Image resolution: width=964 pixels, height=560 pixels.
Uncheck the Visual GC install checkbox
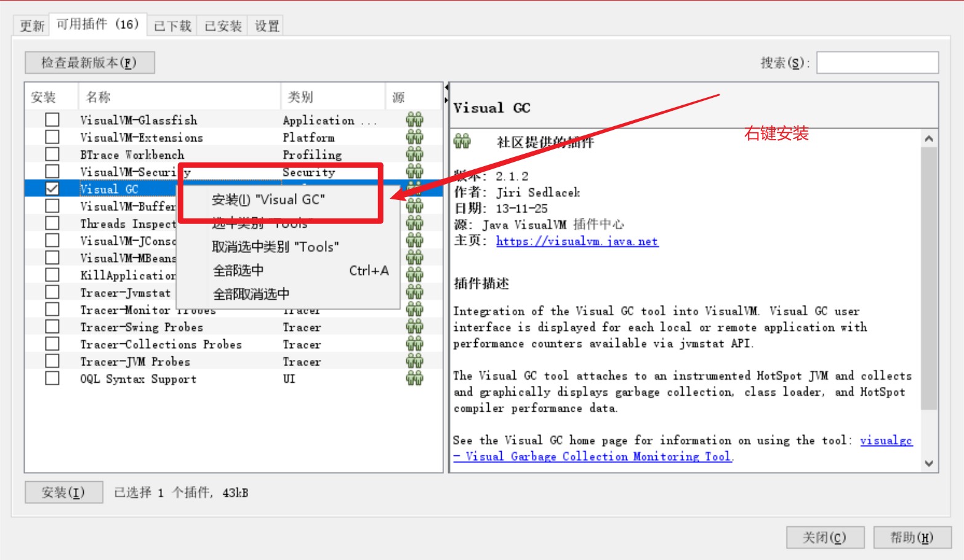coord(52,188)
